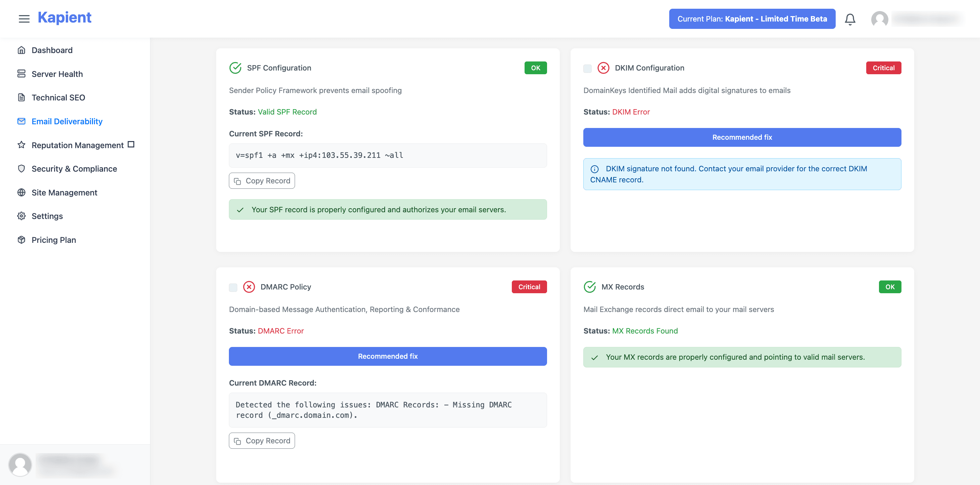The height and width of the screenshot is (485, 980).
Task: Navigate to Security & Compliance
Action: (x=74, y=169)
